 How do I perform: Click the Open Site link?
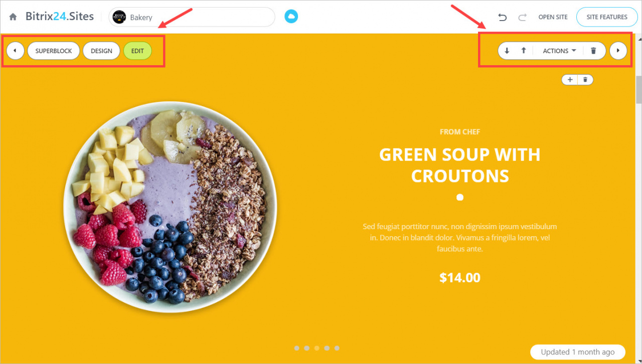coord(553,17)
